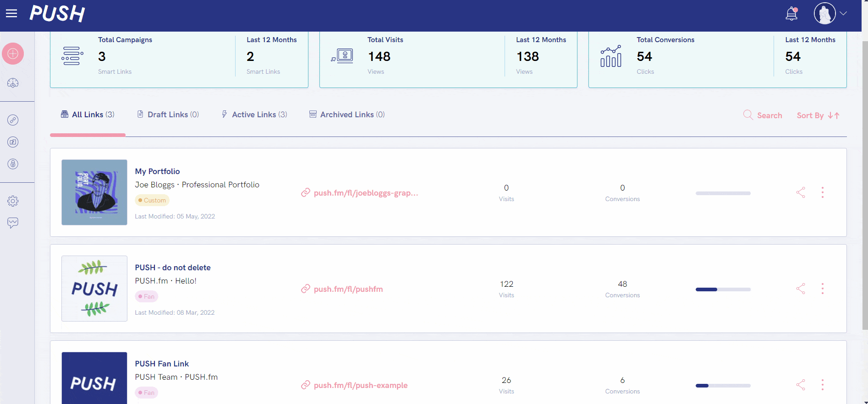
Task: Open more options for PUSH Fan Link
Action: (823, 385)
